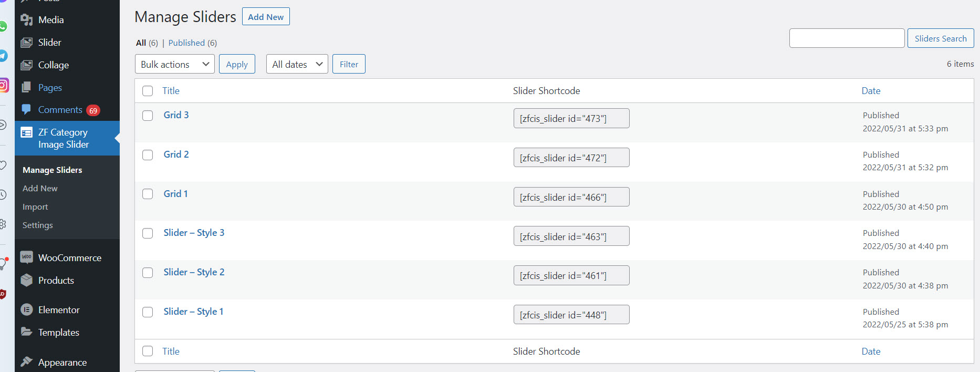Sort by Date in the table footer
Image resolution: width=980 pixels, height=372 pixels.
tap(871, 352)
